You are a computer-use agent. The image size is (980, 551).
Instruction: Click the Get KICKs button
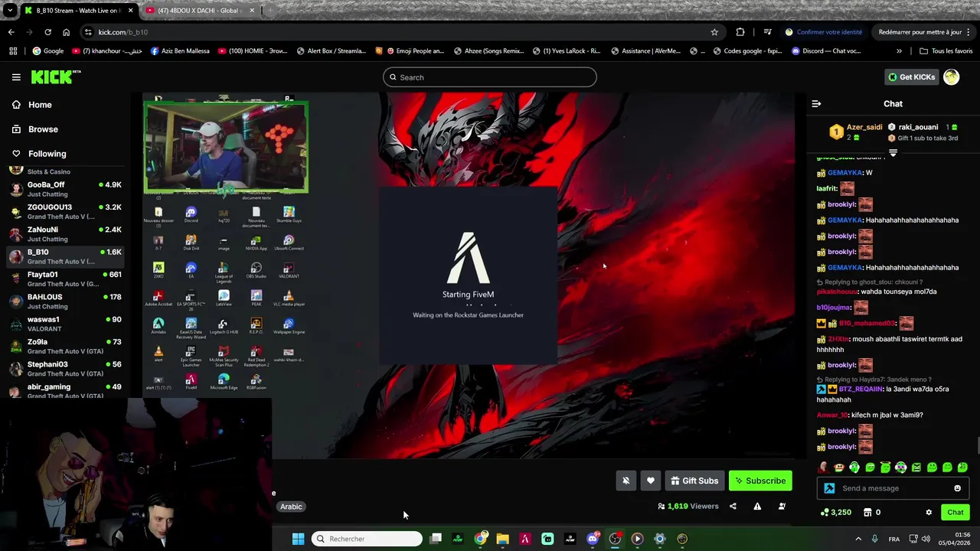coord(911,77)
